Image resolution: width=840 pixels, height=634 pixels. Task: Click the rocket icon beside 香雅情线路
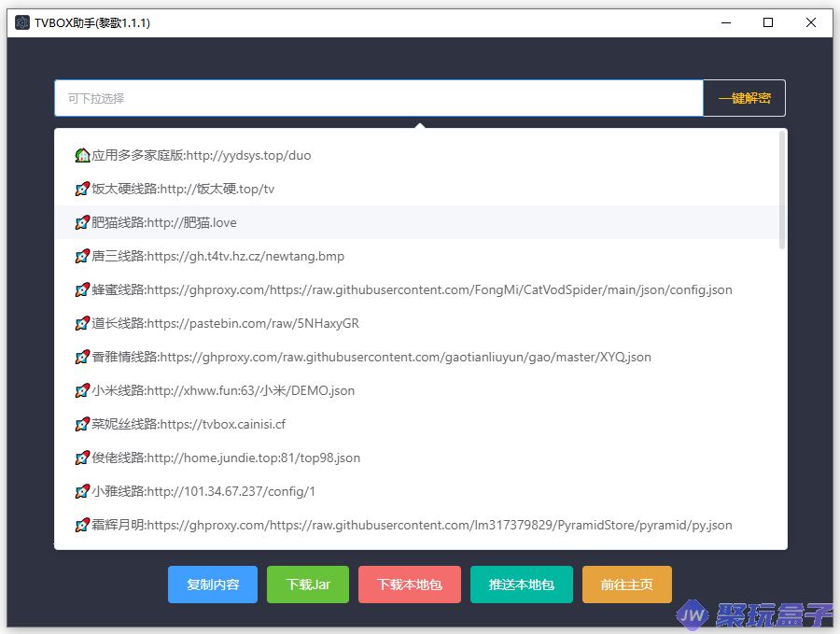(82, 357)
